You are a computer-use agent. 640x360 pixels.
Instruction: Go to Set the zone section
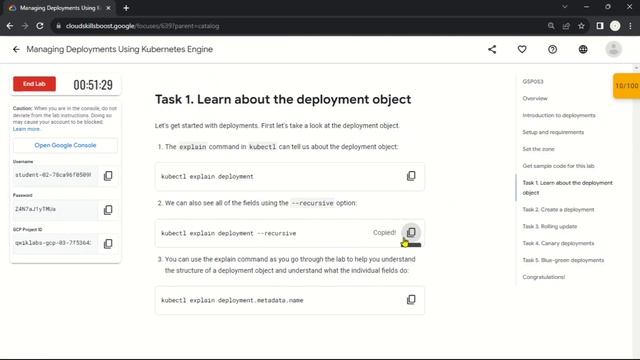tap(538, 149)
